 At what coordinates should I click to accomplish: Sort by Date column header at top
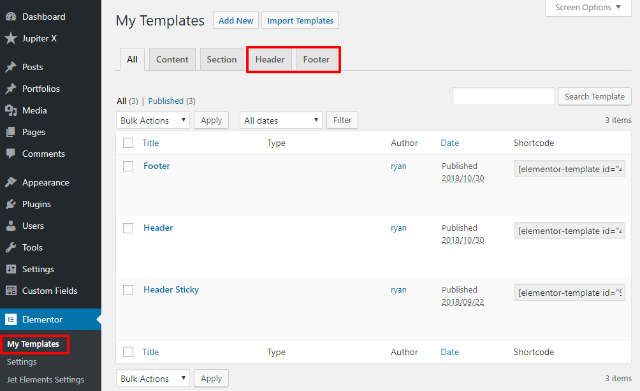coord(450,143)
